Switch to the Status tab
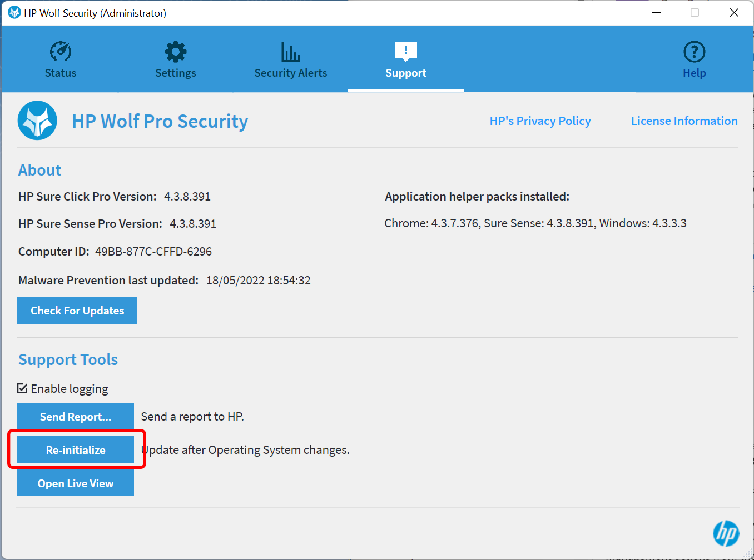This screenshot has height=560, width=754. pyautogui.click(x=60, y=61)
